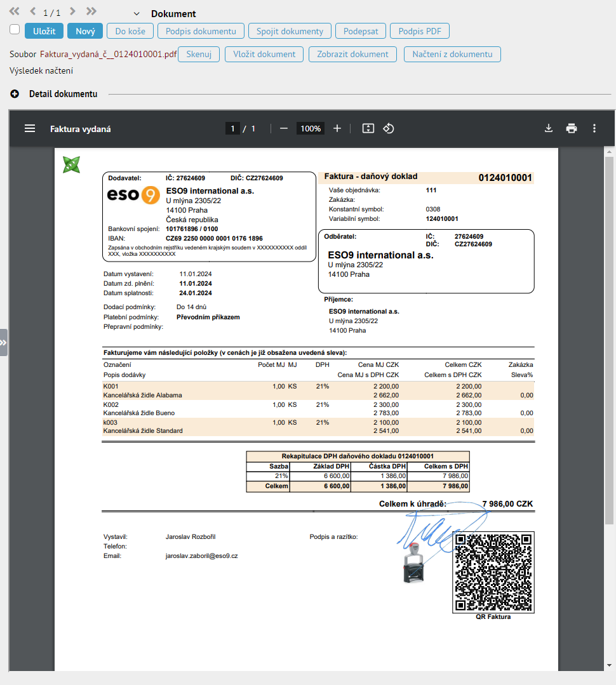Rotate the PDF page counterclockwise

389,128
